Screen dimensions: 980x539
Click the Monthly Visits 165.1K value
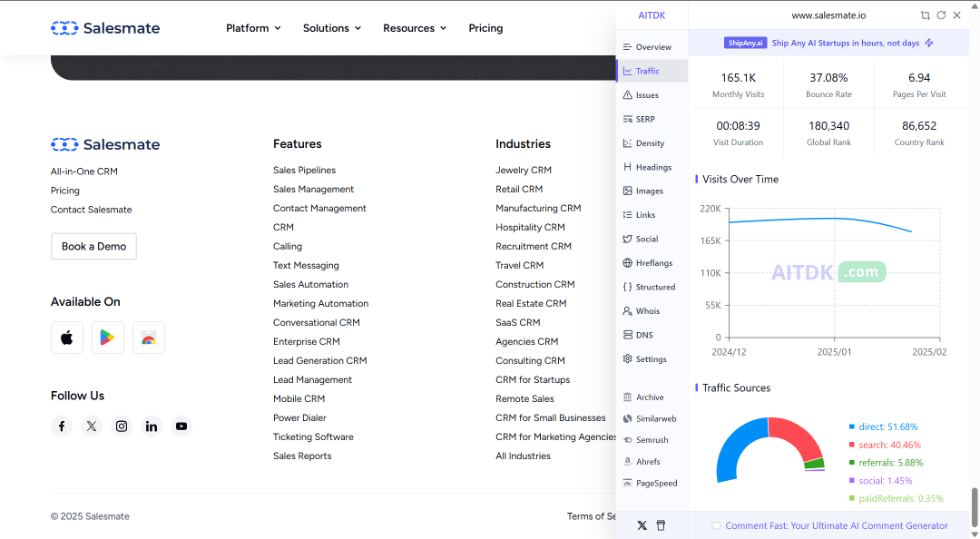coord(738,78)
